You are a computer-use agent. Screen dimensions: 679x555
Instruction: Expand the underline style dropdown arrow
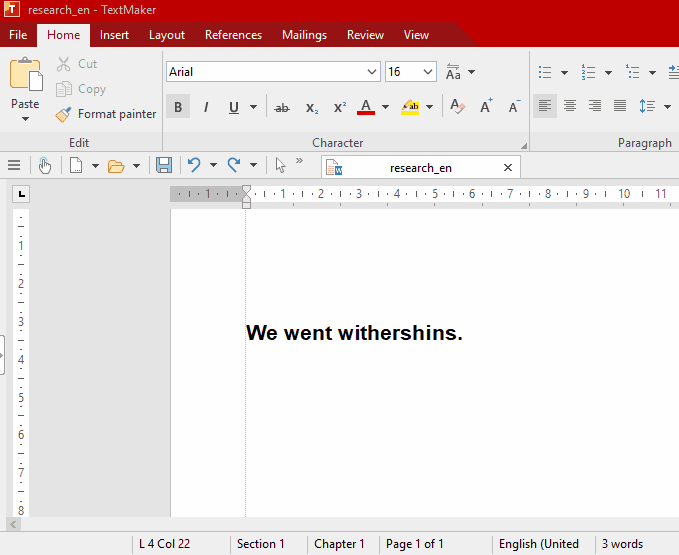coord(253,107)
